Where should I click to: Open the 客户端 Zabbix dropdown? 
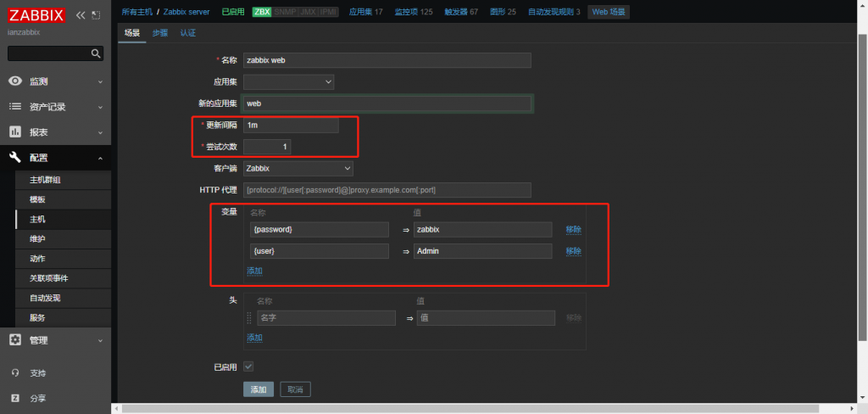(298, 168)
